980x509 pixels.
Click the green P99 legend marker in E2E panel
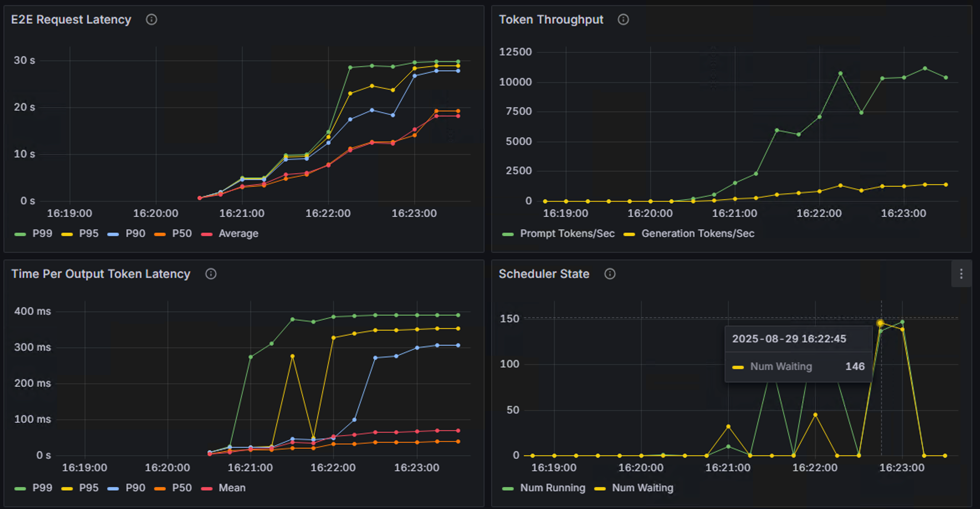pyautogui.click(x=20, y=233)
